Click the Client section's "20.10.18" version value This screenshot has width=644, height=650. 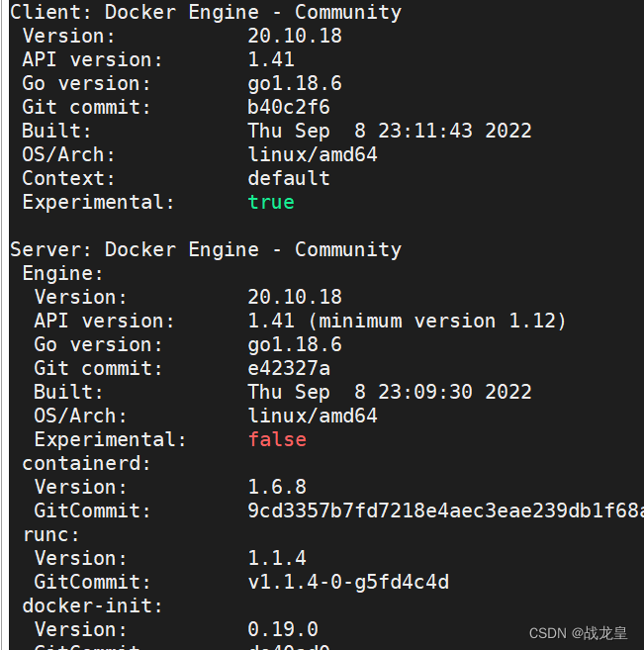coord(295,36)
